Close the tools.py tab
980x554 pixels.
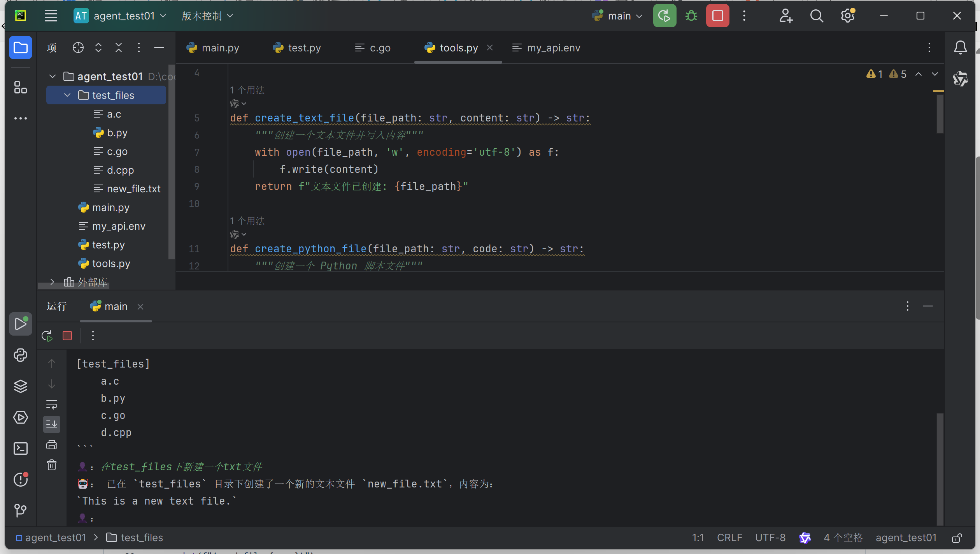[x=490, y=47]
